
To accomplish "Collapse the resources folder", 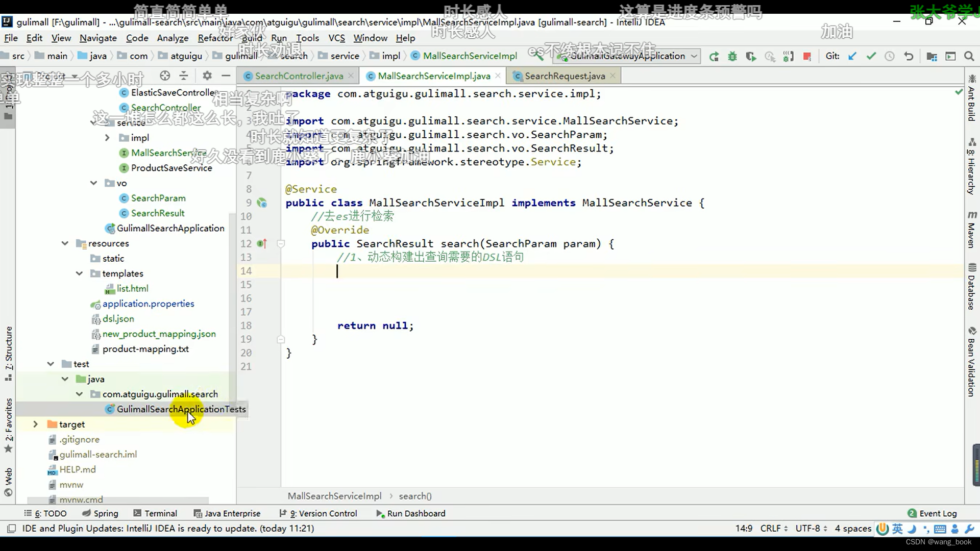I will point(65,243).
